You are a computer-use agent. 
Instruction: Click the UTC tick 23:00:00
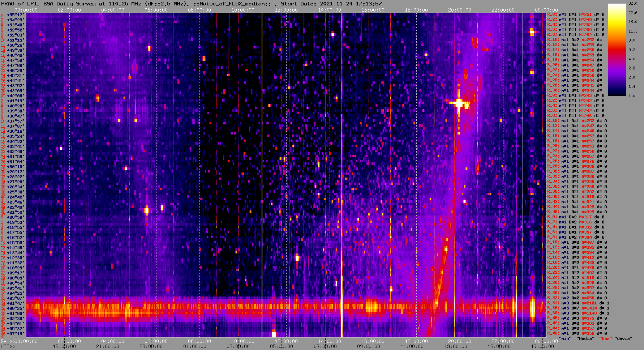tap(151, 346)
